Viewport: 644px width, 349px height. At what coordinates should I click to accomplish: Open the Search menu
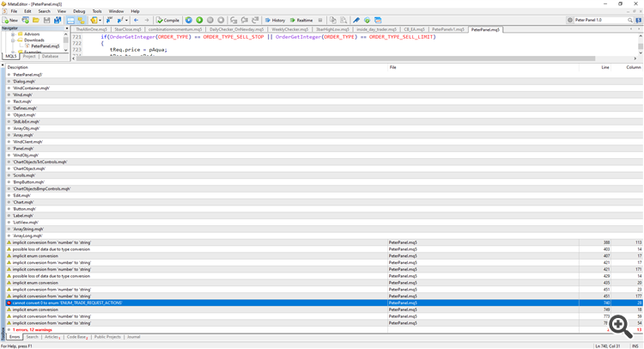pos(44,11)
